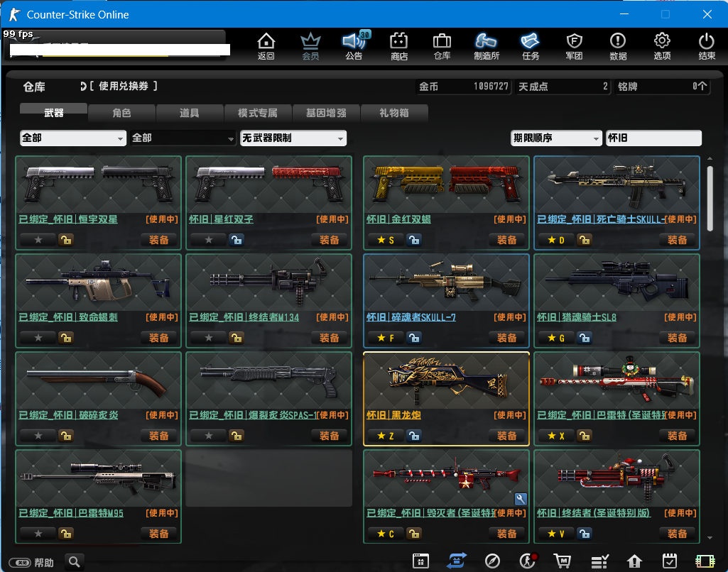Click the house icon in the bottom bar
The image size is (728, 572).
coord(634,561)
